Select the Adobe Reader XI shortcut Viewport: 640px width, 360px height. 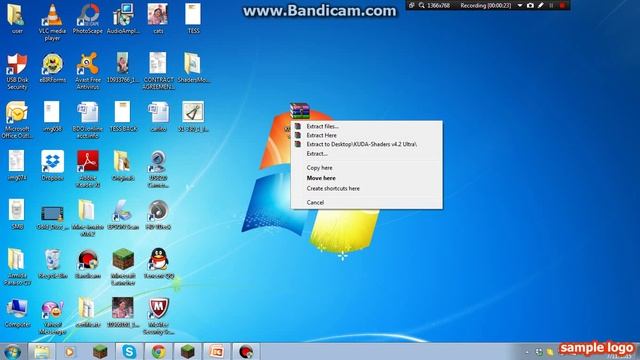[88, 169]
